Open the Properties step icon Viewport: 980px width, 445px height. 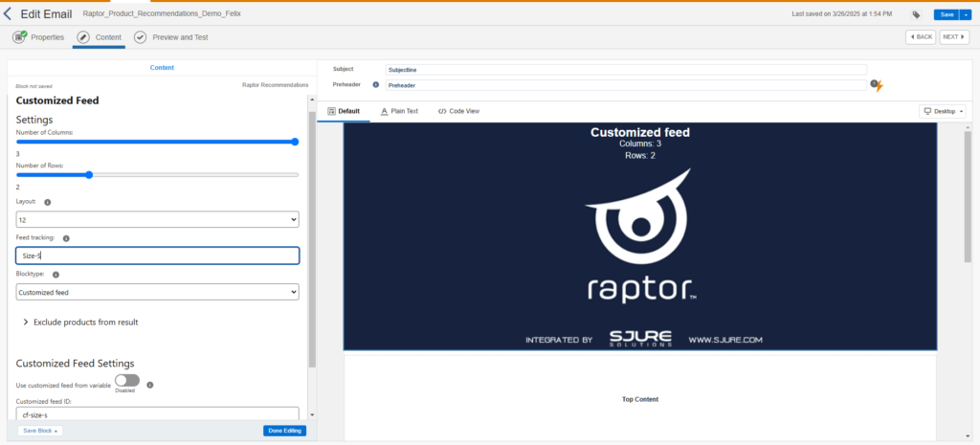(x=19, y=37)
